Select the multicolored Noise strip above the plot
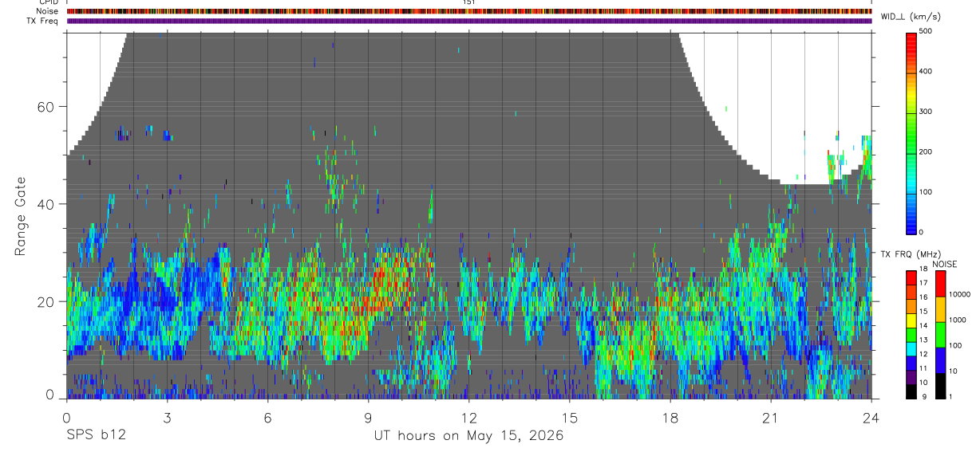980x452 pixels. coord(469,11)
